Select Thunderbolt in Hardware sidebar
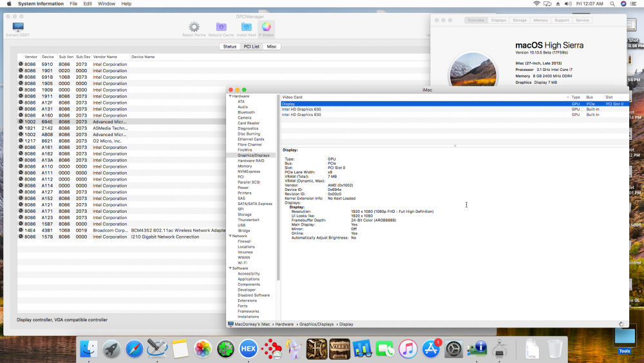This screenshot has width=644, height=363. [x=249, y=220]
